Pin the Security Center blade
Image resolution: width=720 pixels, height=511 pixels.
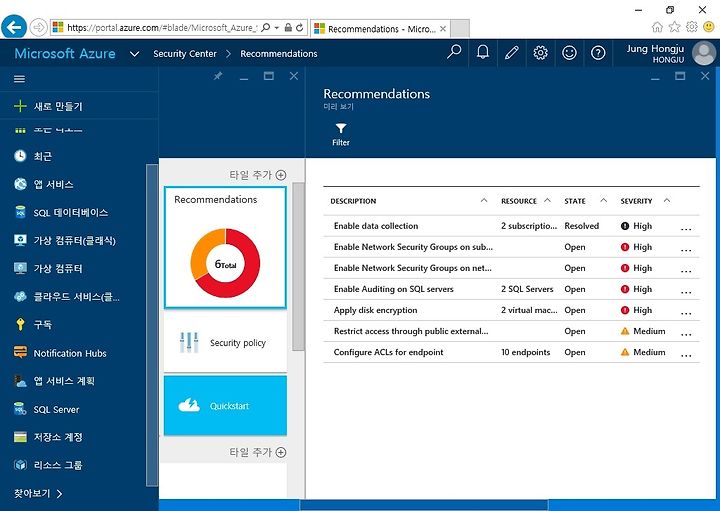[x=218, y=76]
